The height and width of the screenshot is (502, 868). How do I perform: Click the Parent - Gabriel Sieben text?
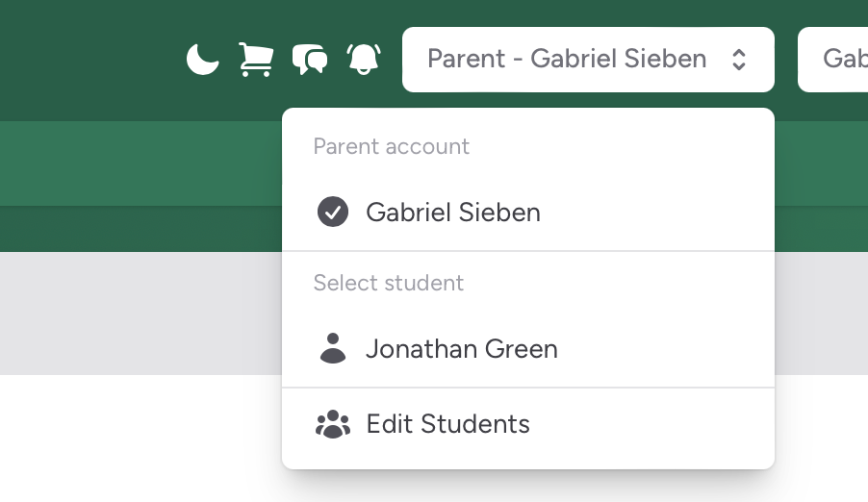click(x=567, y=59)
